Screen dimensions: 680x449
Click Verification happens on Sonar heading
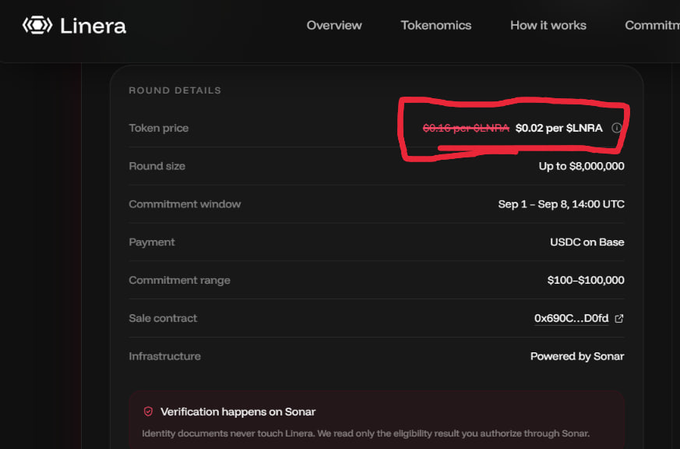238,412
